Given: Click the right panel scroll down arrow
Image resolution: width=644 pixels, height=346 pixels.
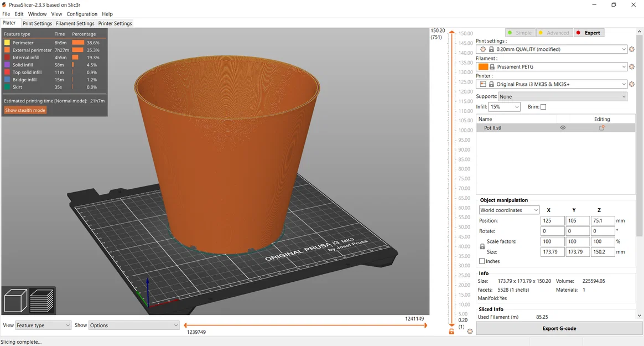Looking at the screenshot, I should pos(640,316).
